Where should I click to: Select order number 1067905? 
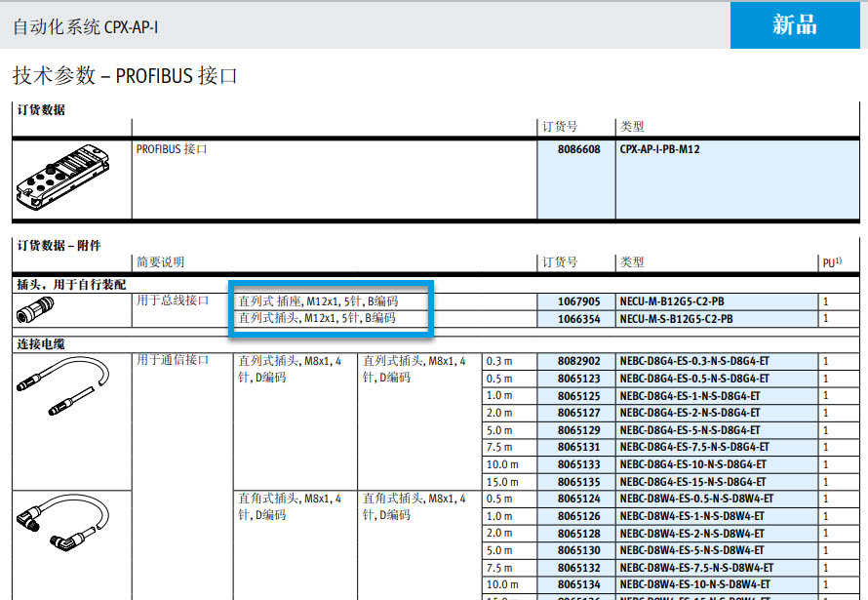click(x=578, y=301)
